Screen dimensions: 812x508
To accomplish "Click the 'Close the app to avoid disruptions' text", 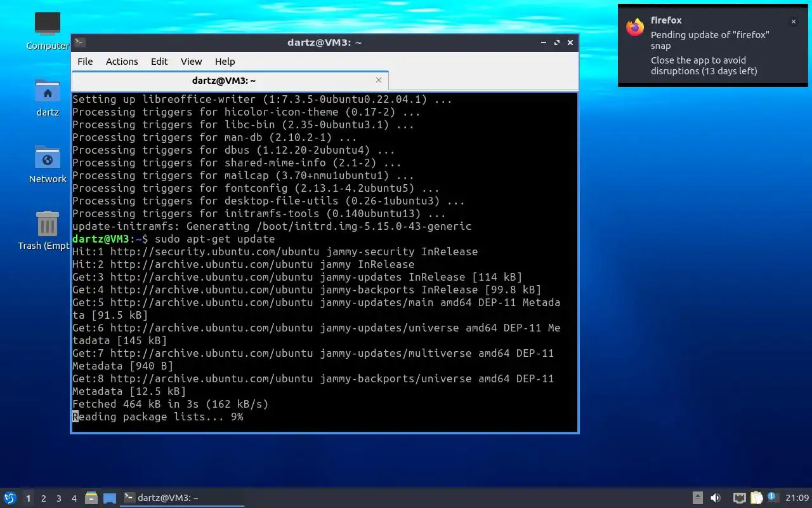I will point(704,65).
